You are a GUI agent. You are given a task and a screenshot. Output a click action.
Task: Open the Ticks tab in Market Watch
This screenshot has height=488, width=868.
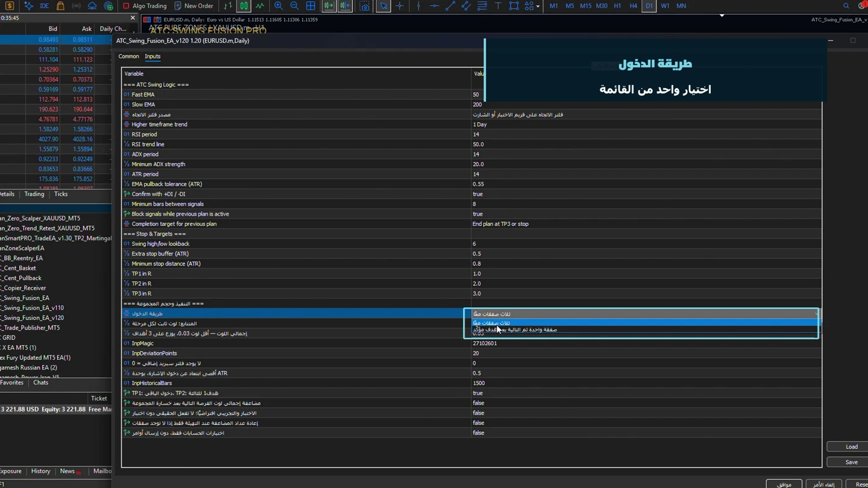pyautogui.click(x=61, y=194)
